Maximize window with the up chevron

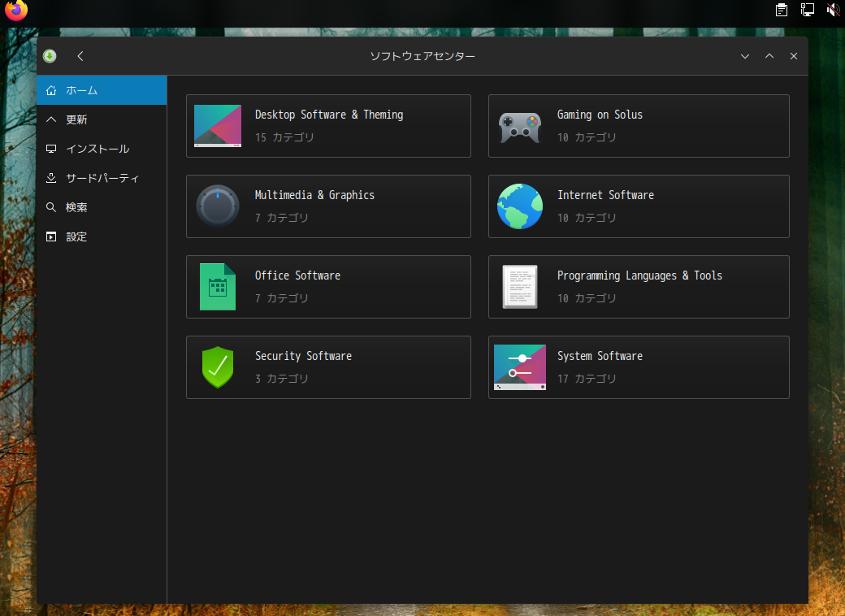coord(769,56)
